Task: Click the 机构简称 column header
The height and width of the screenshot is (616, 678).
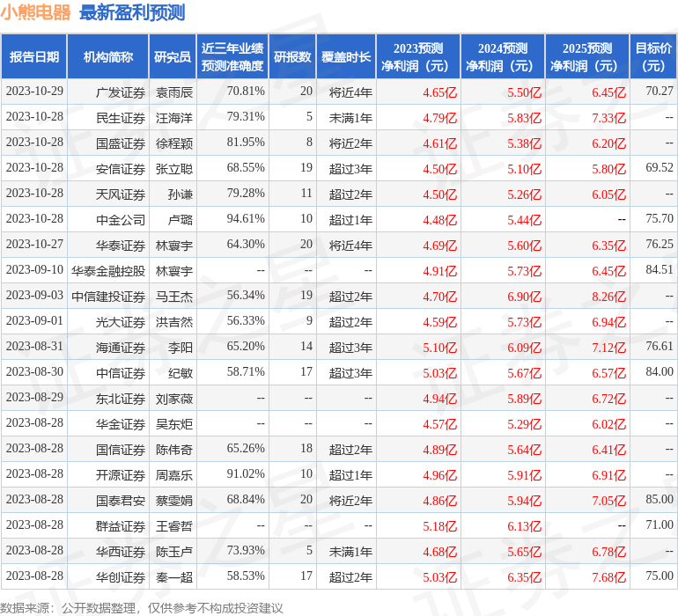Action: pyautogui.click(x=108, y=56)
